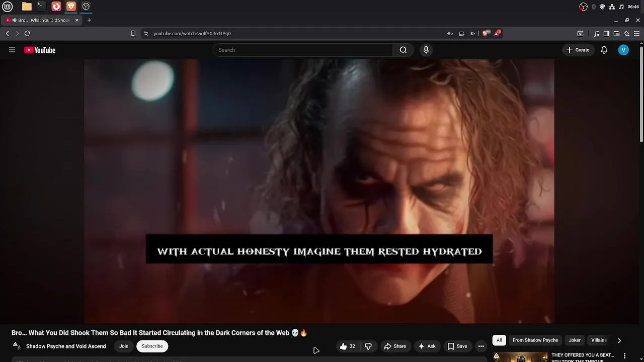Open the 'THEY OFFERED YOU A SEAT' video
The width and height of the screenshot is (644, 362).
click(583, 357)
